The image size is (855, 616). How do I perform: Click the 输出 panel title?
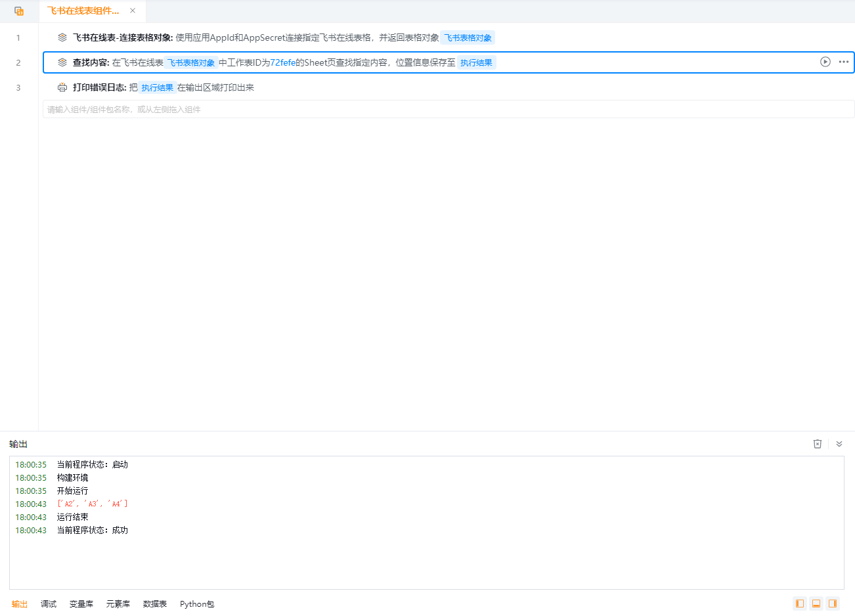pyautogui.click(x=18, y=444)
